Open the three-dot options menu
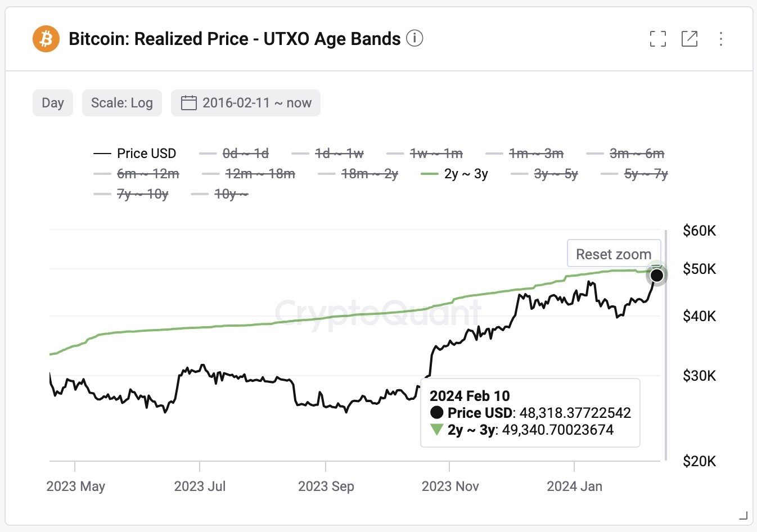 720,39
